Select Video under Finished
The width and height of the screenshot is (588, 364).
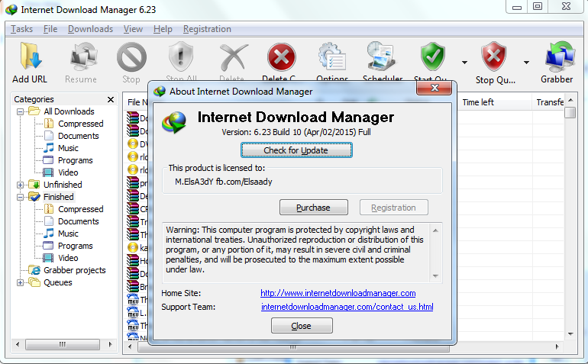pyautogui.click(x=68, y=258)
